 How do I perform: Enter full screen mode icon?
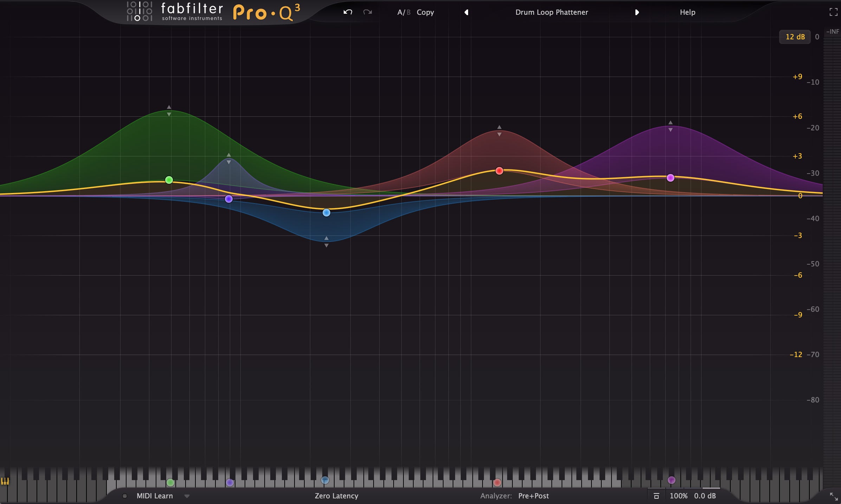[833, 12]
